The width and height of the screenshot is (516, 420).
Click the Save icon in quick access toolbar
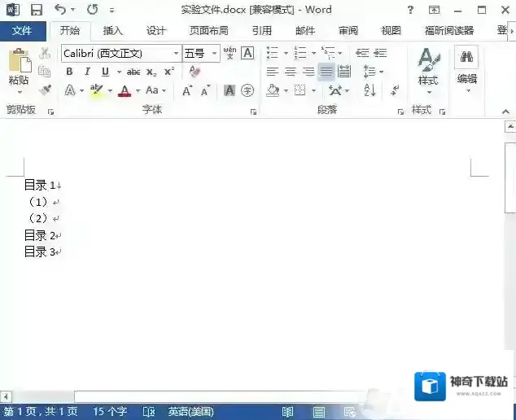click(x=36, y=10)
